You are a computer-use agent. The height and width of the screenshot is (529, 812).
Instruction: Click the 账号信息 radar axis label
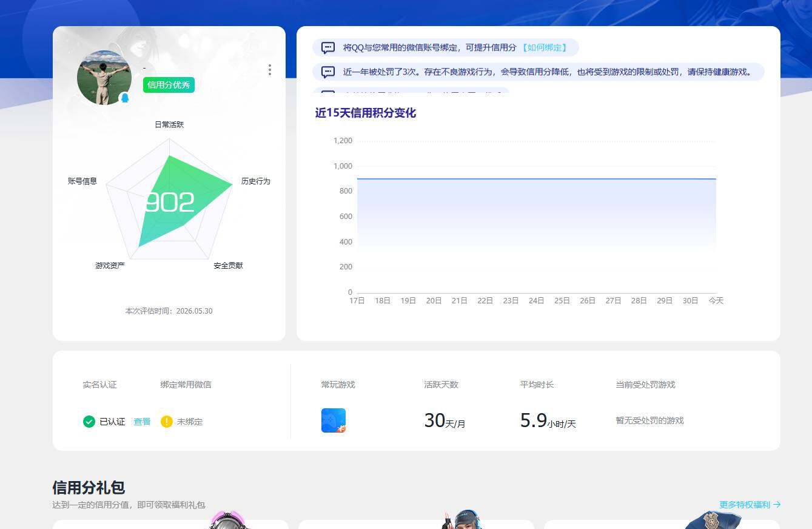(x=82, y=181)
